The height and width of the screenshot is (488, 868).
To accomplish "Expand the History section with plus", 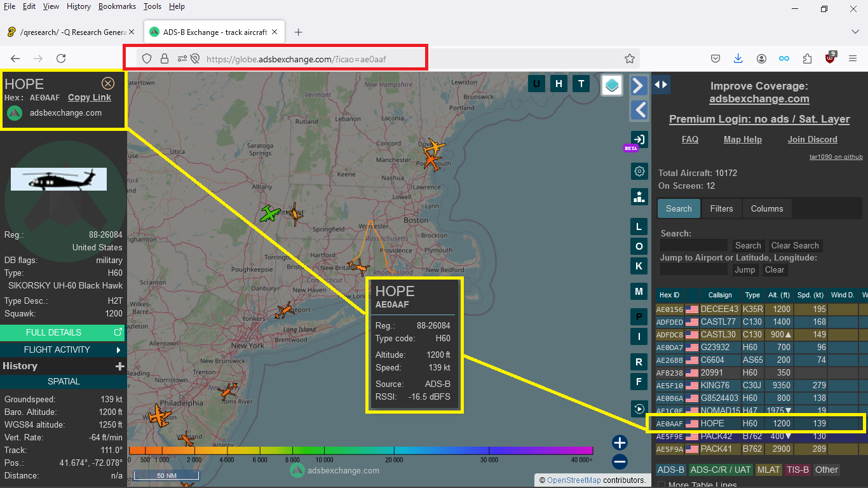I will coord(119,366).
